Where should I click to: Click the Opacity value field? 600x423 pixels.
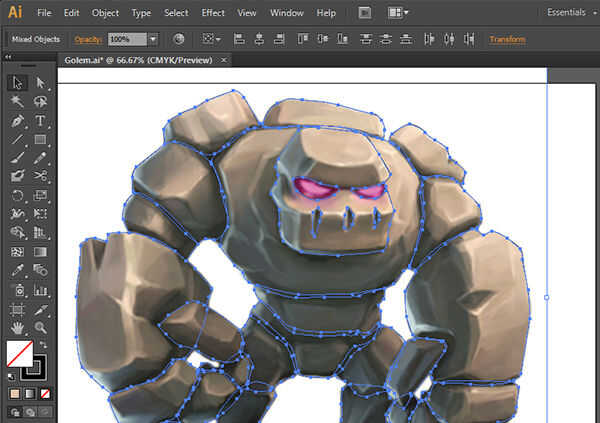point(127,39)
